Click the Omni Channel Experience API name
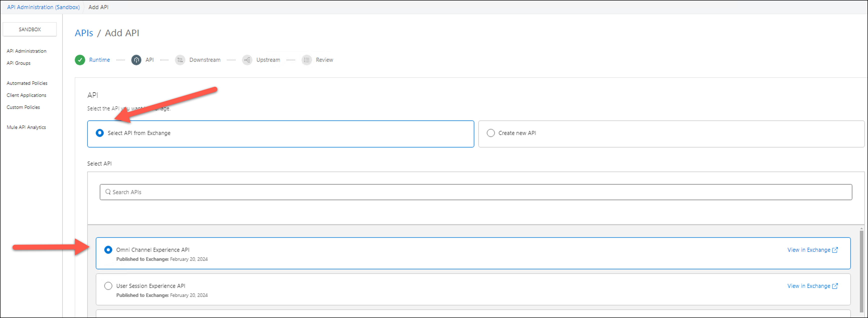 coord(153,250)
